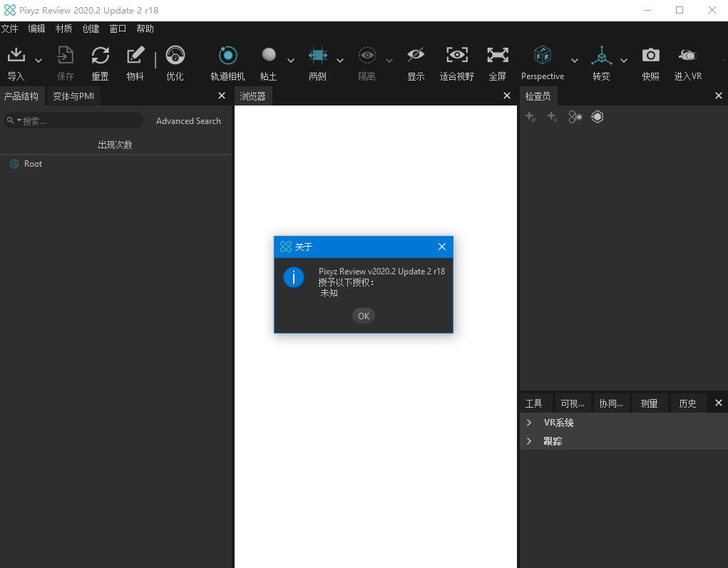This screenshot has width=728, height=568.
Task: Click the Fit view (适合视野) icon
Action: 456,56
